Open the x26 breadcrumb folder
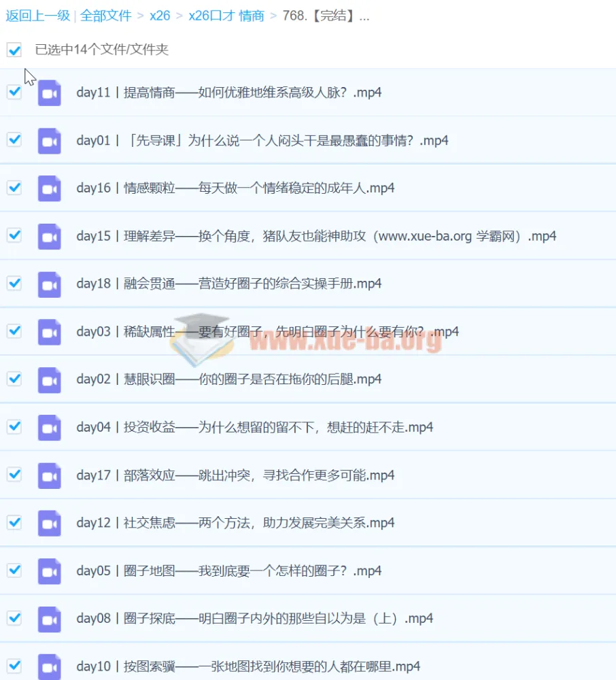 pyautogui.click(x=160, y=16)
